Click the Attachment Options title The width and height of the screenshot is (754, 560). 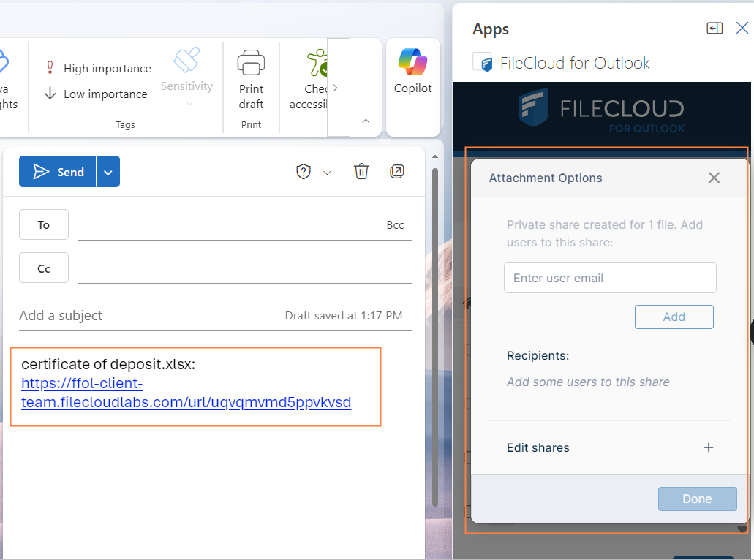coord(546,178)
